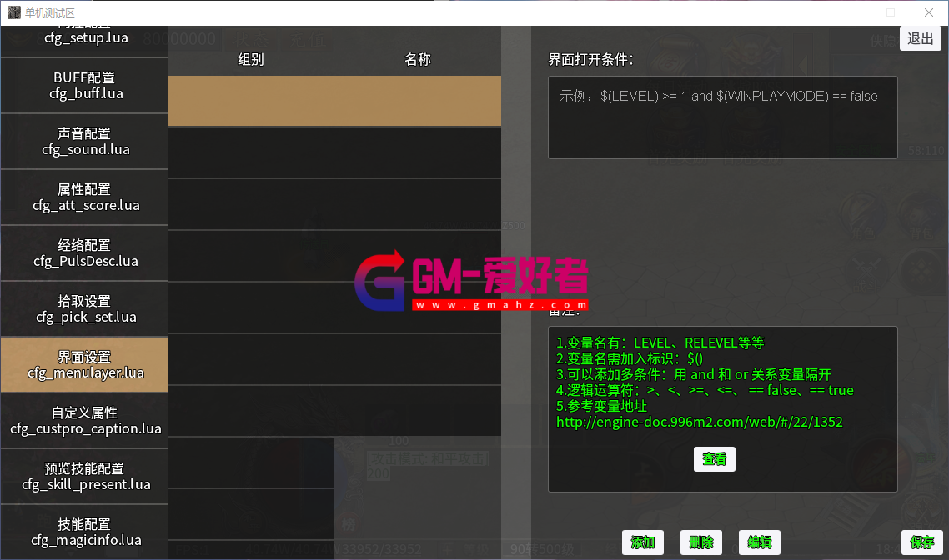Image resolution: width=949 pixels, height=560 pixels.
Task: Switch to 声音配置 cfg_sound.lua tab
Action: [84, 141]
